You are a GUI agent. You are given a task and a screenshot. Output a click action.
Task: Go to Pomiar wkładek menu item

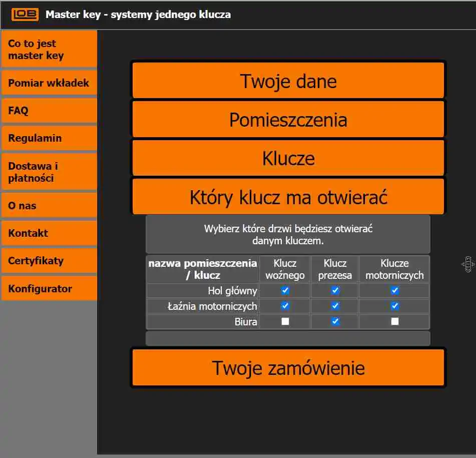click(49, 83)
